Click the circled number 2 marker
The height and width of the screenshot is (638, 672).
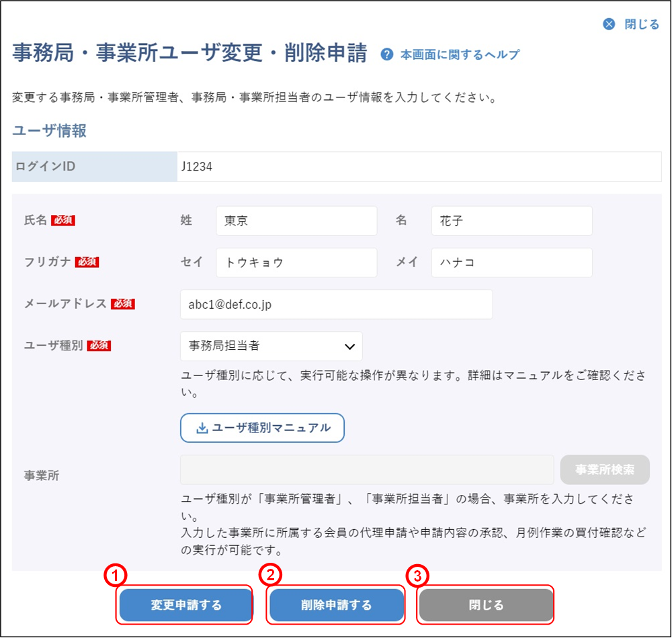click(269, 576)
